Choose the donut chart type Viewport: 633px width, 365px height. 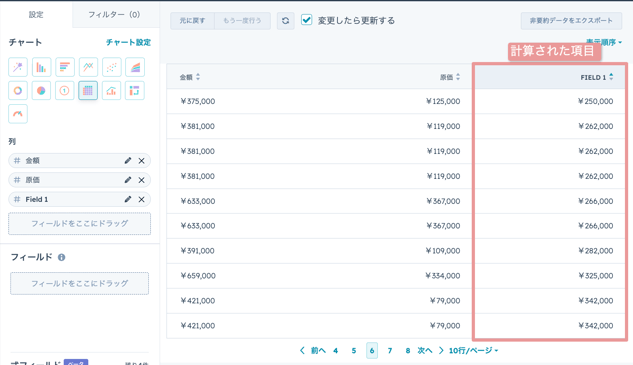click(x=18, y=90)
